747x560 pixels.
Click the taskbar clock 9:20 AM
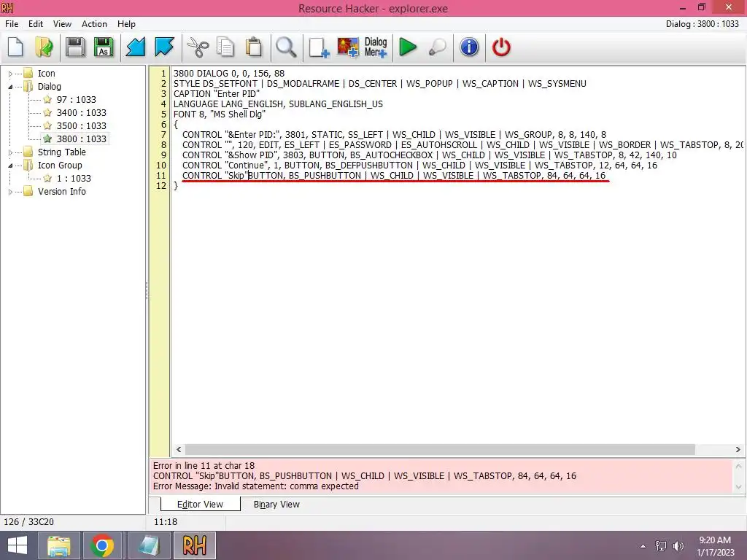(x=715, y=540)
